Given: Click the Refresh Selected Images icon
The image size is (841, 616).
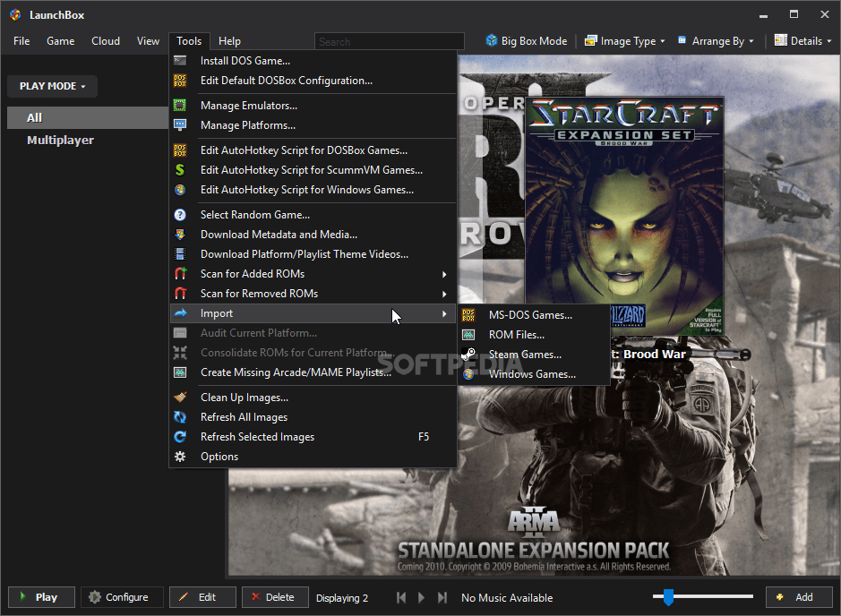Looking at the screenshot, I should 180,437.
